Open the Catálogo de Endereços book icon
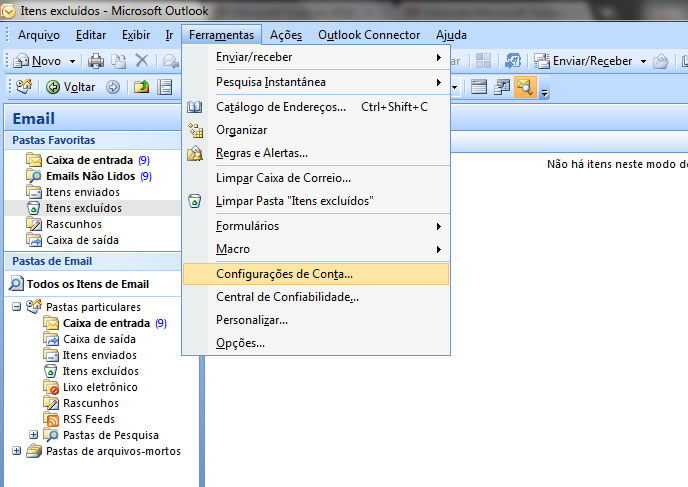 coord(195,107)
